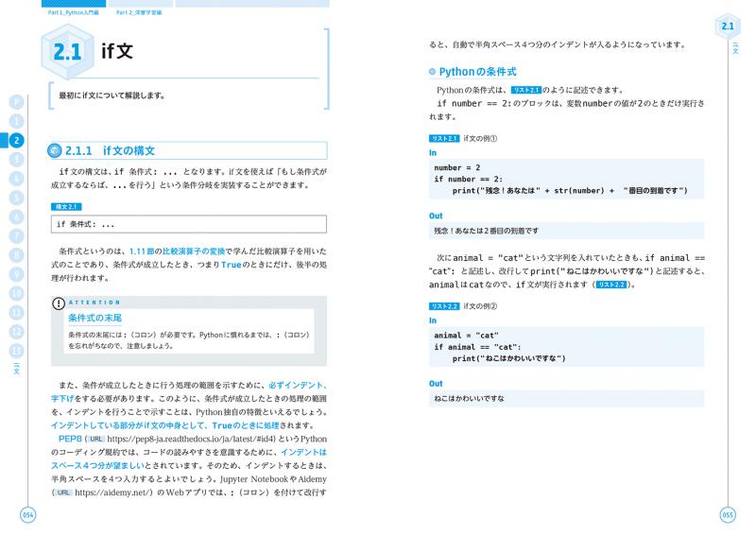Screen dimensions: 756x536
Task: Click the blue True keyword in the paragraph
Action: 231,265
